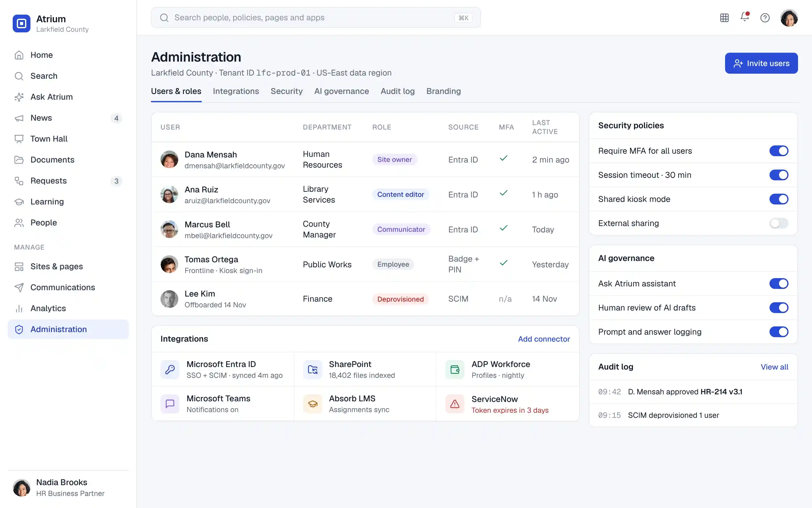Open the top-right profile avatar
The height and width of the screenshot is (508, 812).
point(789,18)
